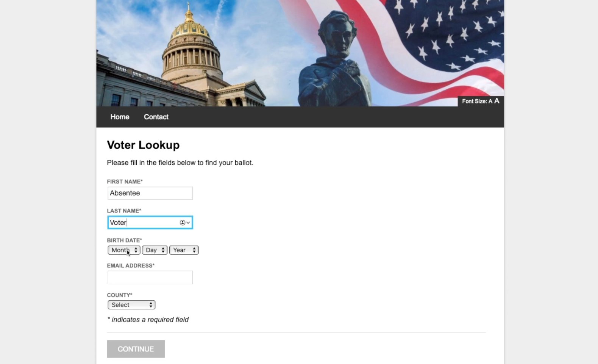Click the CONTINUE button

click(x=136, y=349)
